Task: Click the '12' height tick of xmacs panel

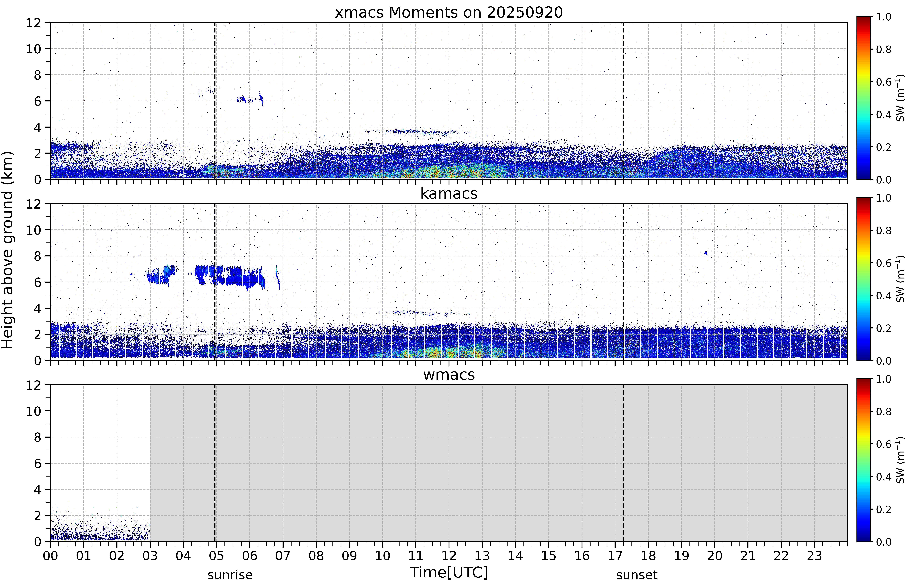Action: tap(34, 23)
